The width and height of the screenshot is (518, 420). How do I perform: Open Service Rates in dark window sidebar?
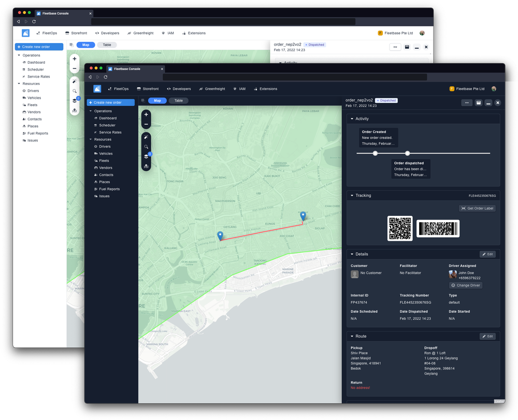[x=108, y=133]
